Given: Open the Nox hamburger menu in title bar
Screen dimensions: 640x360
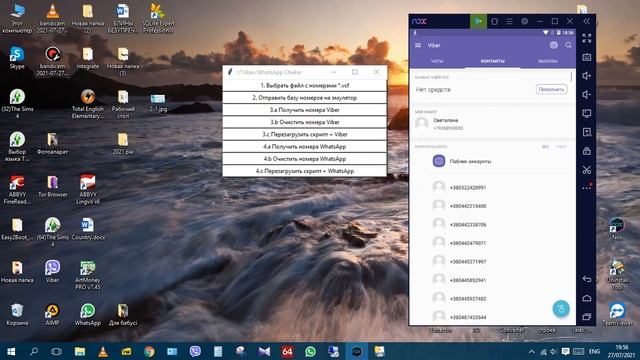Looking at the screenshot, I should 509,21.
